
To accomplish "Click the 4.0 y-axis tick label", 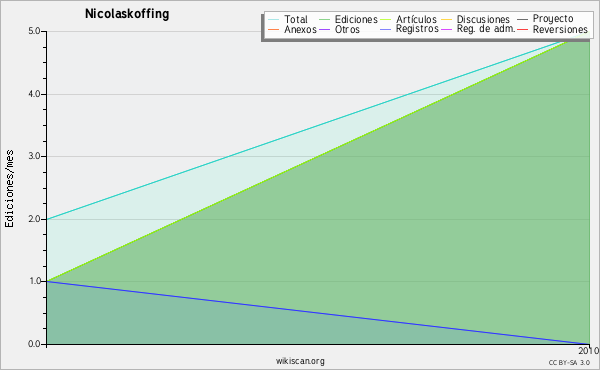I will point(34,94).
